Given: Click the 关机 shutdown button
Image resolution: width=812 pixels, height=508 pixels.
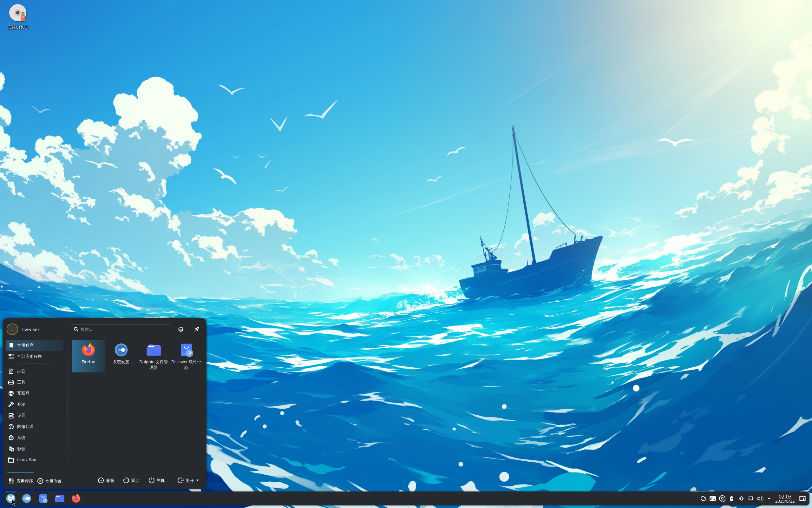Looking at the screenshot, I should tap(157, 480).
